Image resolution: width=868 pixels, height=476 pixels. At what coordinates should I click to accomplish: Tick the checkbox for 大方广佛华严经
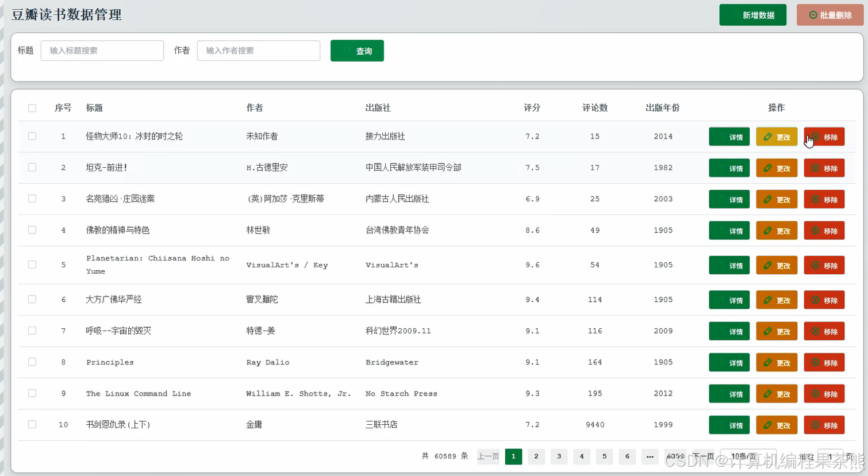(32, 300)
